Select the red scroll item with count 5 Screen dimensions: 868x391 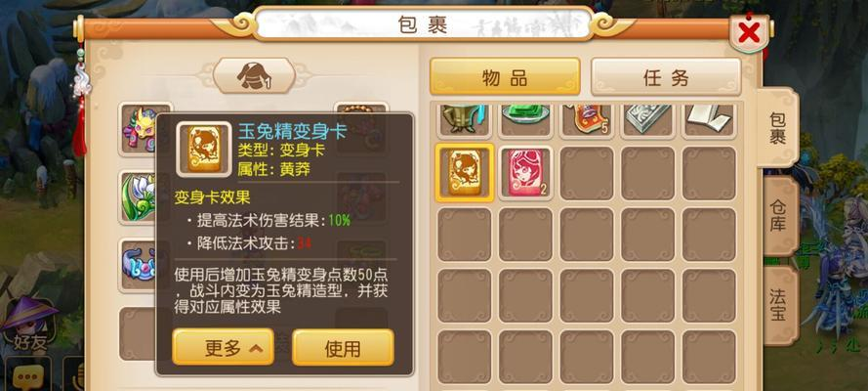pos(586,119)
